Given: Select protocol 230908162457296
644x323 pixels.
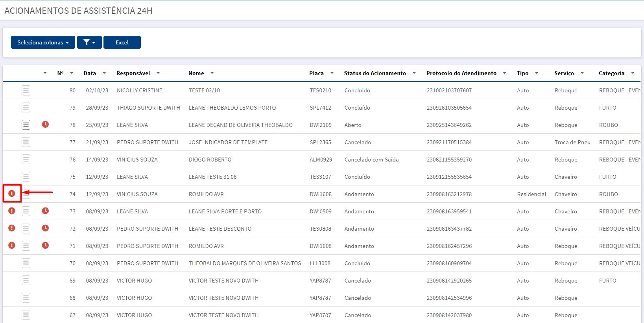Looking at the screenshot, I should [449, 246].
